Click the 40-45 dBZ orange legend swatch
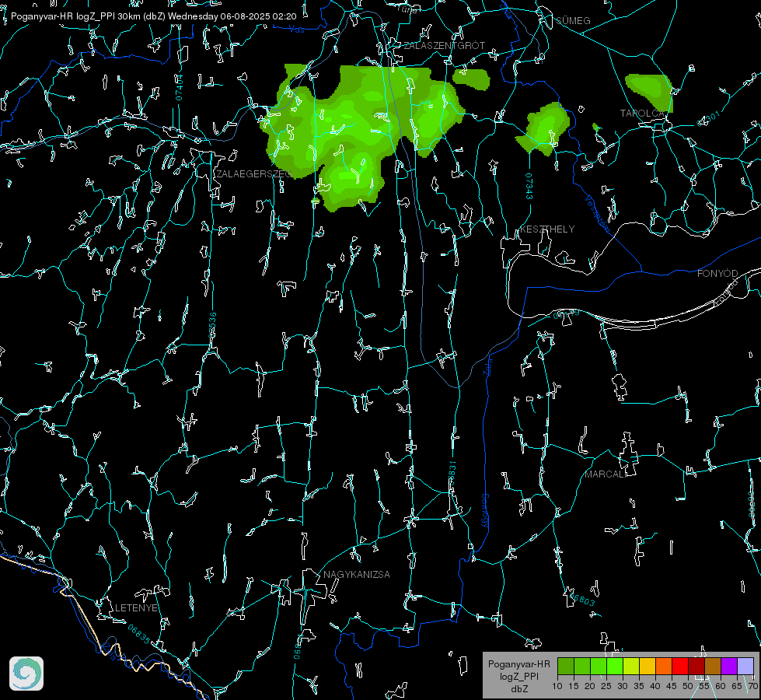Image resolution: width=761 pixels, height=700 pixels. [x=664, y=666]
